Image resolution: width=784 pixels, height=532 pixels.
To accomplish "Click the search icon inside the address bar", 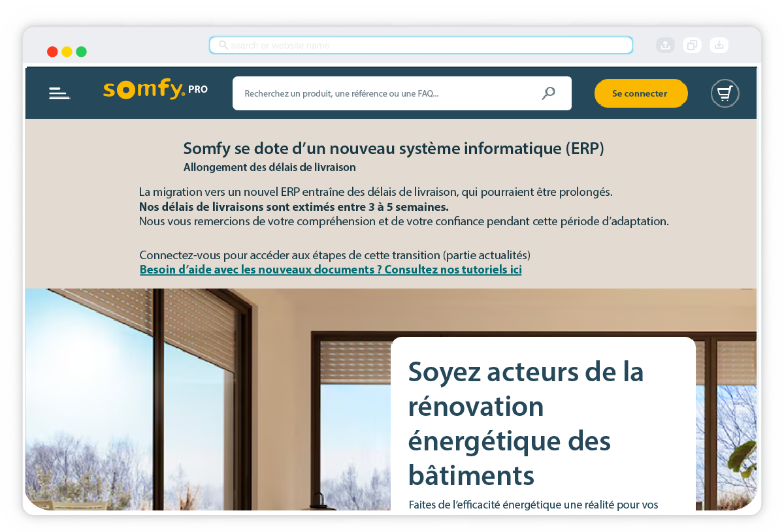I will click(x=222, y=44).
